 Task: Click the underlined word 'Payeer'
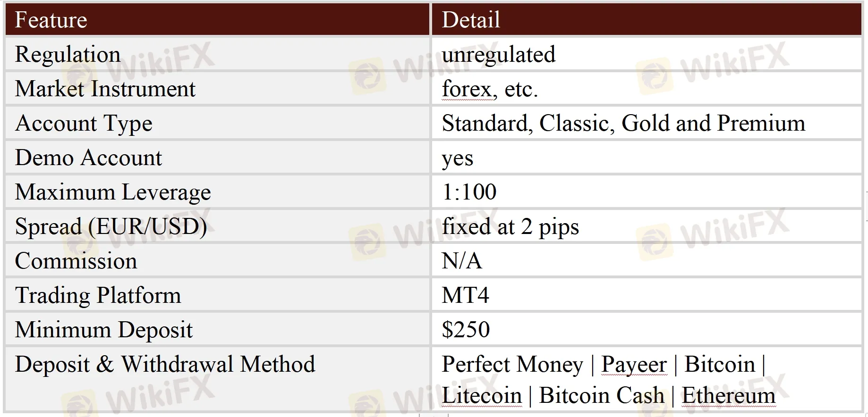(x=634, y=364)
